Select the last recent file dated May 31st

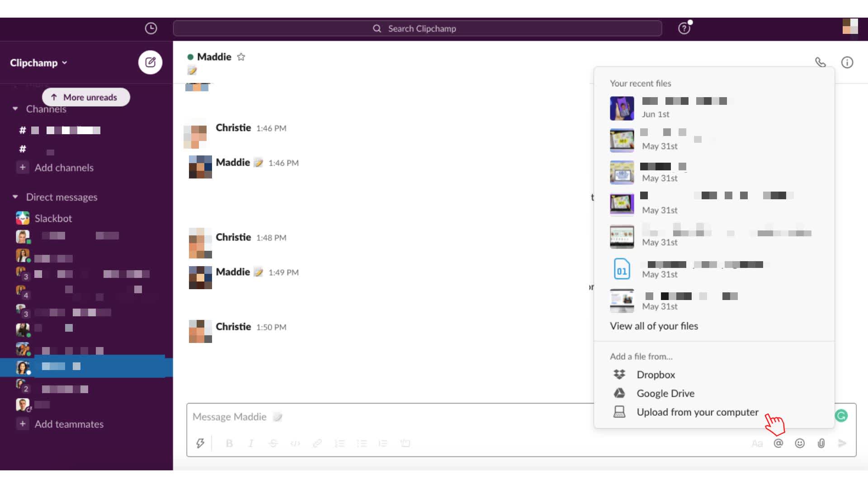[x=714, y=301]
